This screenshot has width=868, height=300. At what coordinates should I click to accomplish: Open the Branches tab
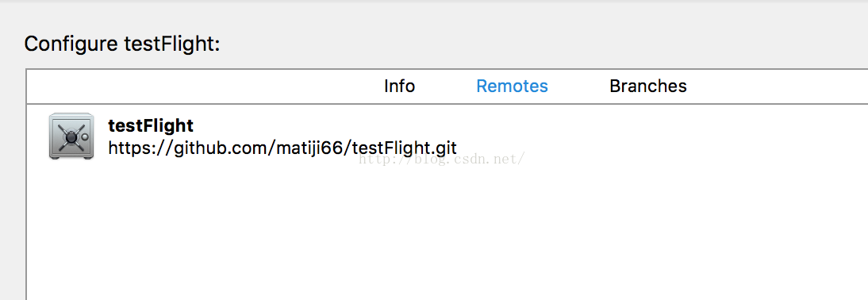tap(647, 87)
